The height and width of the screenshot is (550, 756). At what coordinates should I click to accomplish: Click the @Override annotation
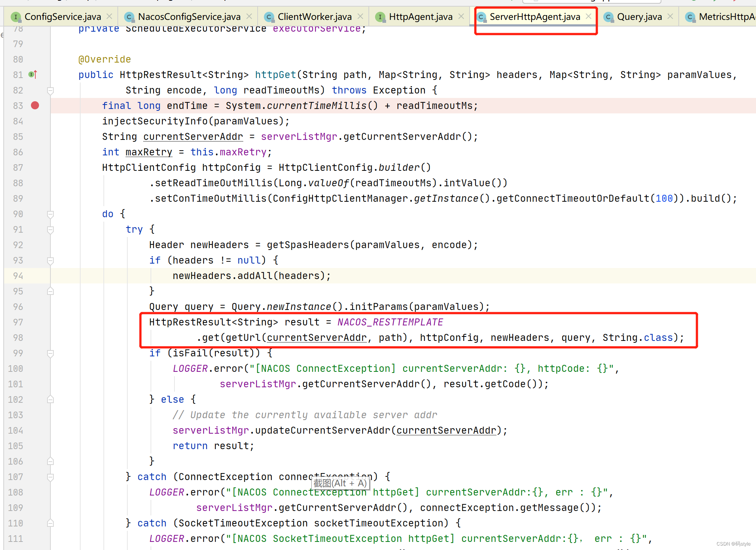coord(105,59)
